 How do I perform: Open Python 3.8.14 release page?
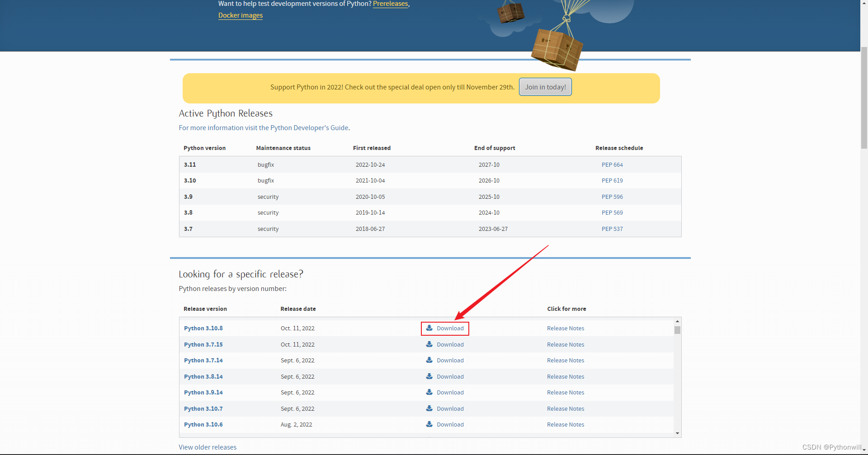coord(203,377)
